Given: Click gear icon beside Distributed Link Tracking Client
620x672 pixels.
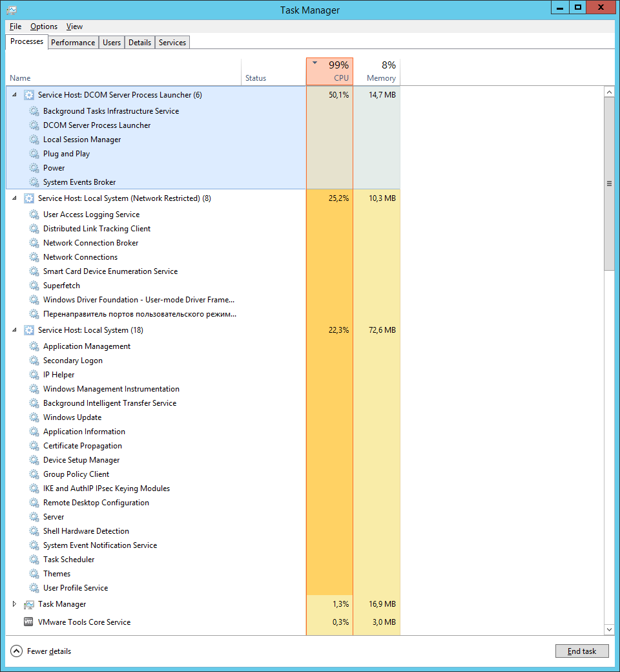Looking at the screenshot, I should 34,229.
